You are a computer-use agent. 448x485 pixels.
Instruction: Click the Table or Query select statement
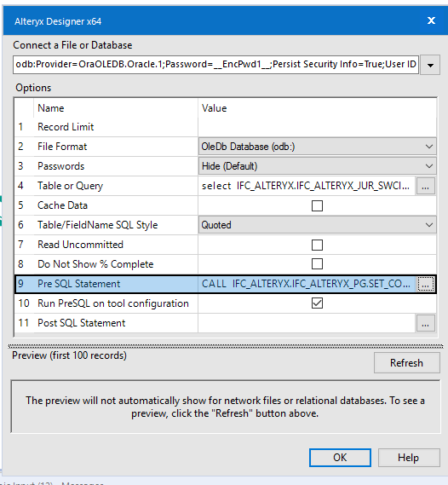(306, 186)
